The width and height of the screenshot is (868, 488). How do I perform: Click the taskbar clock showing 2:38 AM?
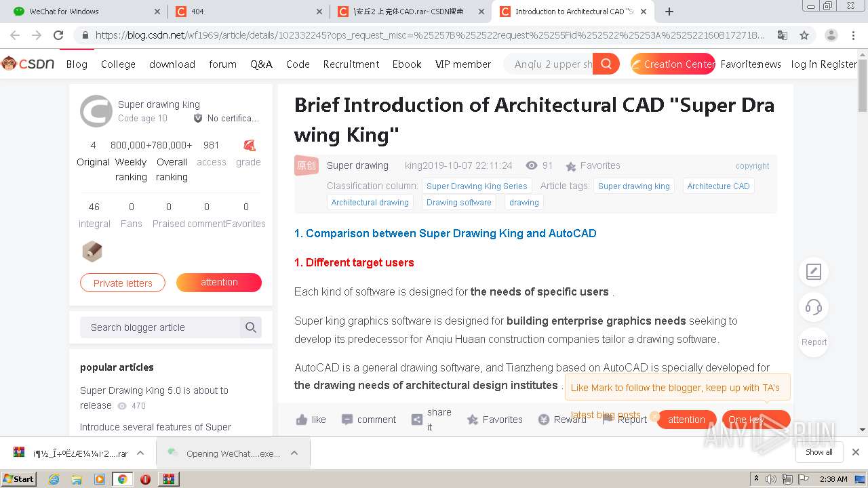click(833, 479)
